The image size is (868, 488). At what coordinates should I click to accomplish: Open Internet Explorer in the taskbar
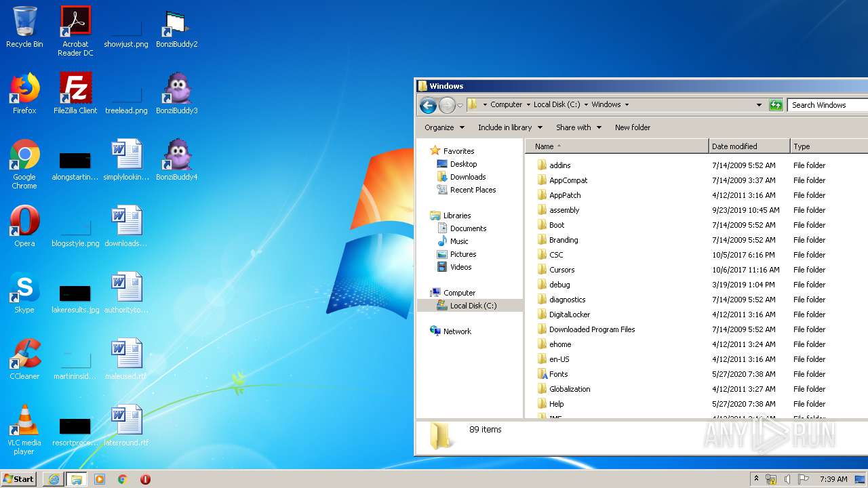coord(54,479)
